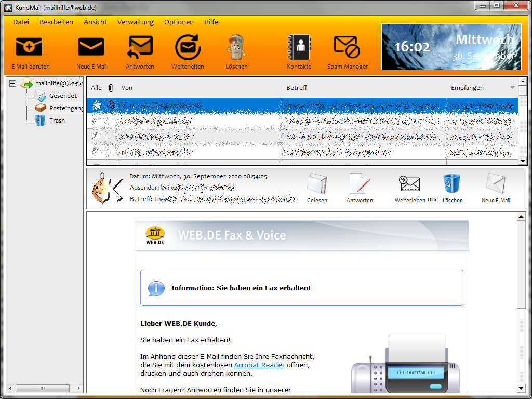Select the Posteingang folder
The height and width of the screenshot is (399, 532).
tap(65, 108)
